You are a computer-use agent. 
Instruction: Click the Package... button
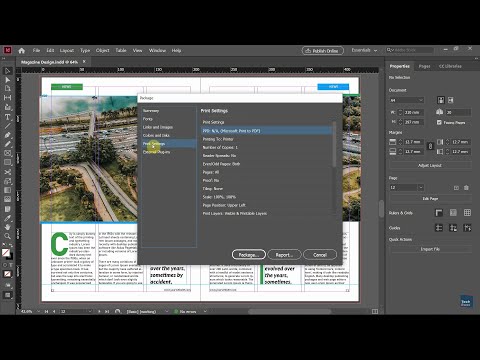[249, 255]
